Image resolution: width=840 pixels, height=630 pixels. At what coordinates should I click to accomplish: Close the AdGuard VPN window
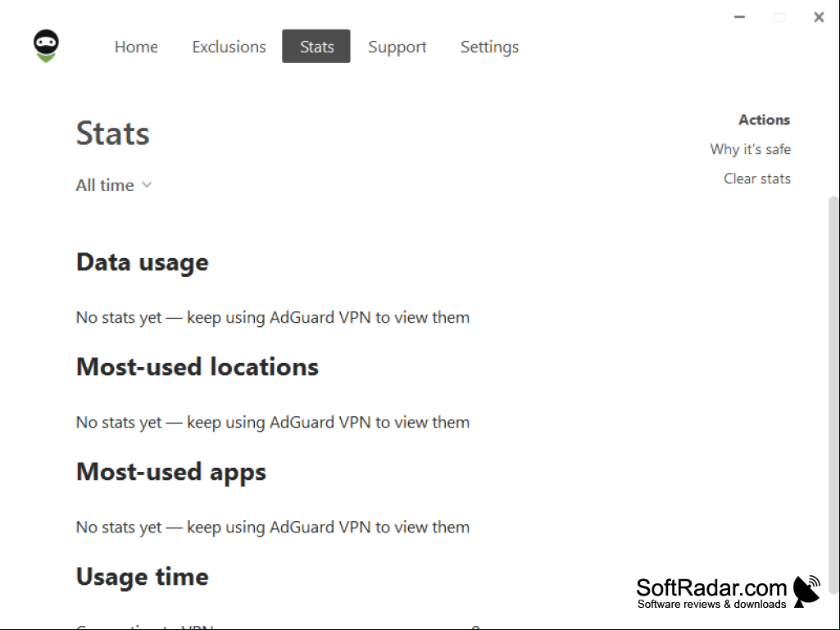819,17
